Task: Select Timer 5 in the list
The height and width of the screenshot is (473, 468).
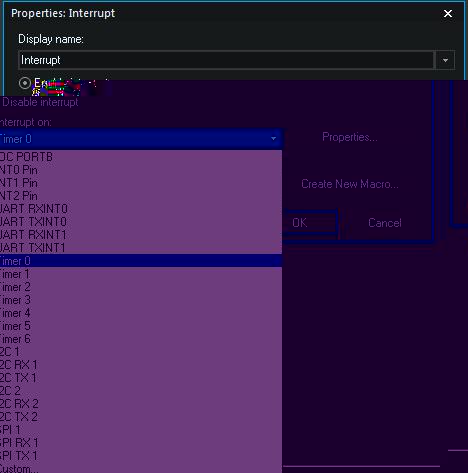Action: [141, 326]
